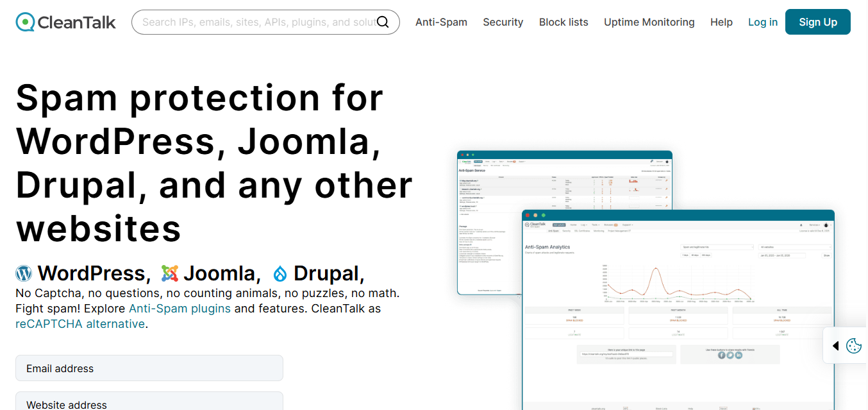Open the Help menu
This screenshot has width=868, height=410.
pyautogui.click(x=721, y=22)
